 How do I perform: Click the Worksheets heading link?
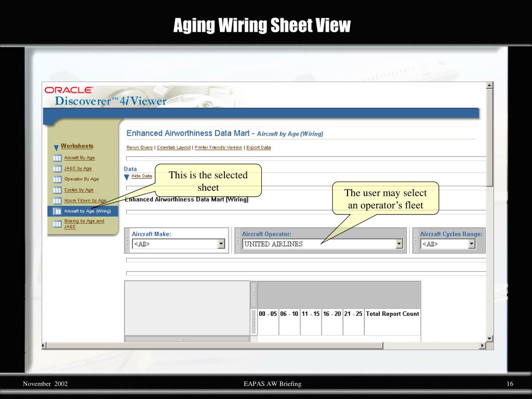tap(77, 146)
